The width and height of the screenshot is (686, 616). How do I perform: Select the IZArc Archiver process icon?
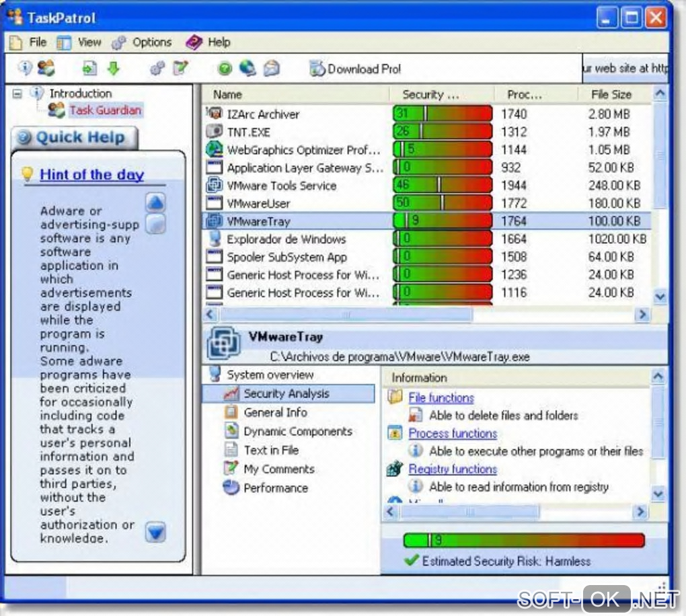(x=214, y=113)
